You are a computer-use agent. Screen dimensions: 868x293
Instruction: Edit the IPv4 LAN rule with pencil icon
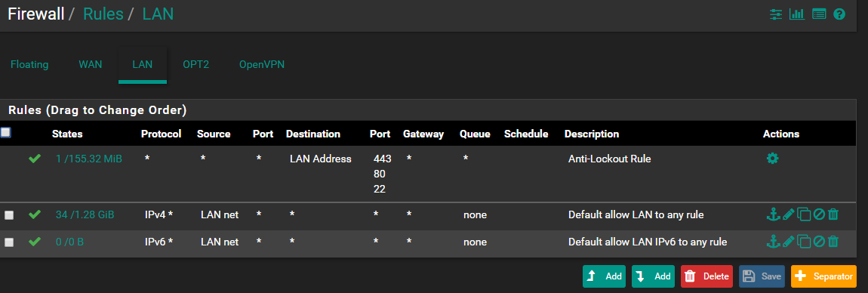click(788, 214)
